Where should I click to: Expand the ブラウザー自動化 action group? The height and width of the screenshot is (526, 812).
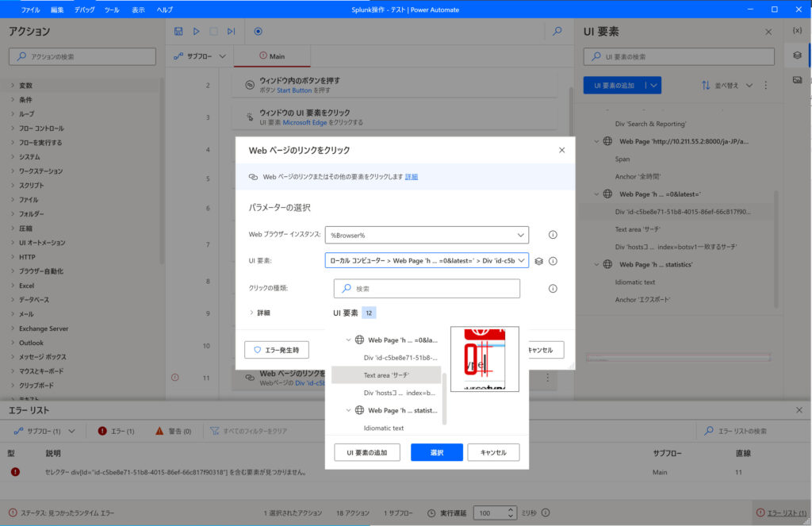point(13,271)
